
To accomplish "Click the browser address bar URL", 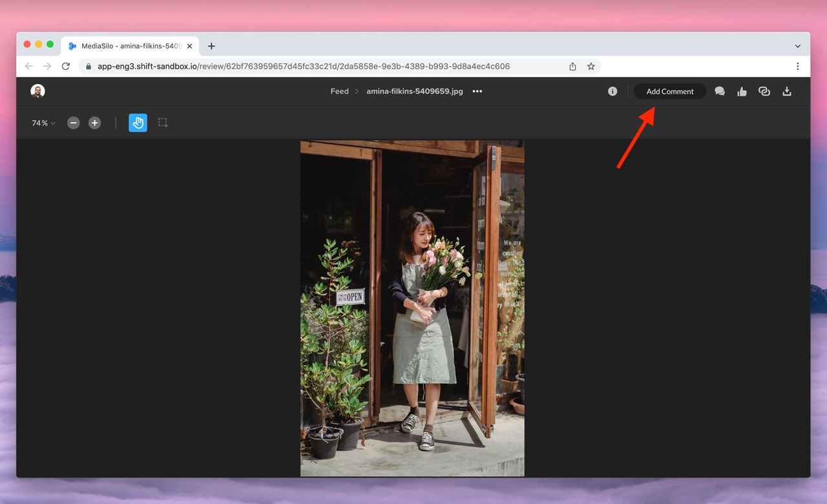I will coord(304,67).
